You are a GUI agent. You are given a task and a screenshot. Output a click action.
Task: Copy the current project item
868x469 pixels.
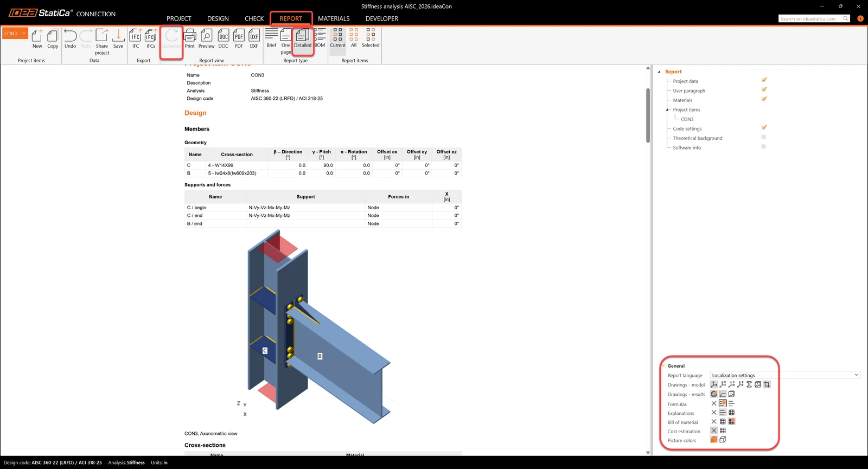coord(53,39)
